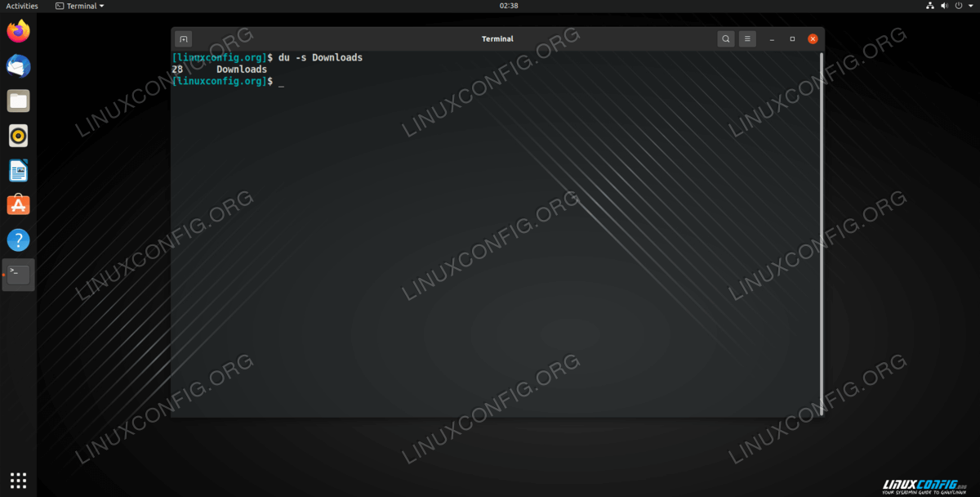Open the clock and calendar panel
This screenshot has width=980, height=497.
(x=508, y=6)
